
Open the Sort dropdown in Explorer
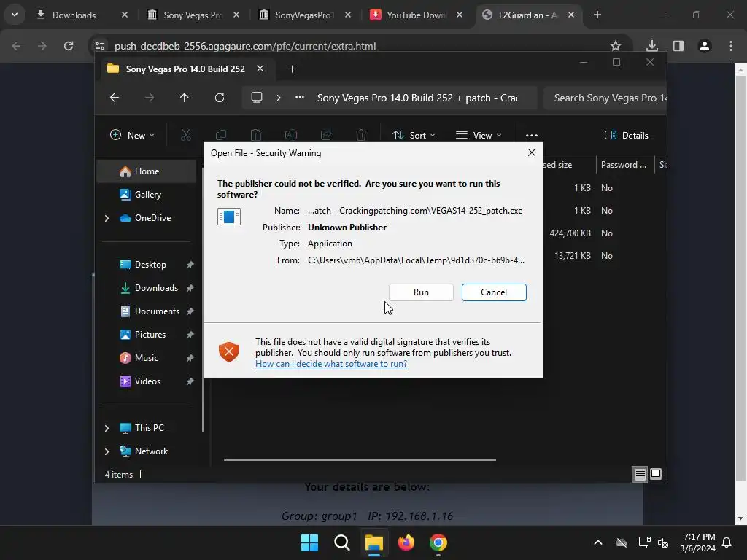tap(414, 135)
